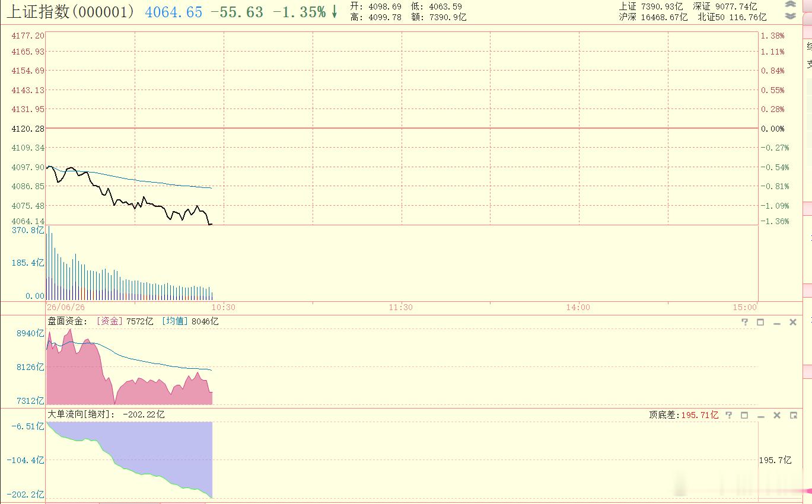Click the 7312亿 axis label
The width and height of the screenshot is (812, 504).
[x=30, y=401]
